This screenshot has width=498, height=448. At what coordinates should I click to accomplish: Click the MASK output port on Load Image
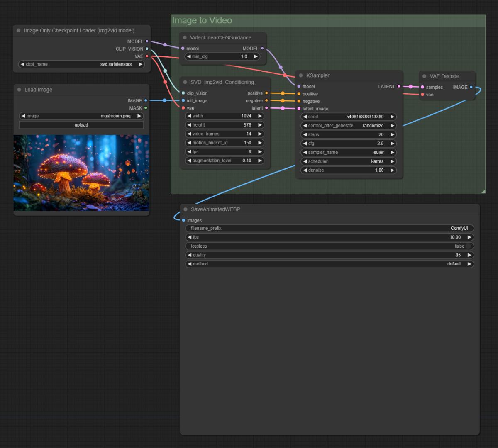pyautogui.click(x=146, y=108)
